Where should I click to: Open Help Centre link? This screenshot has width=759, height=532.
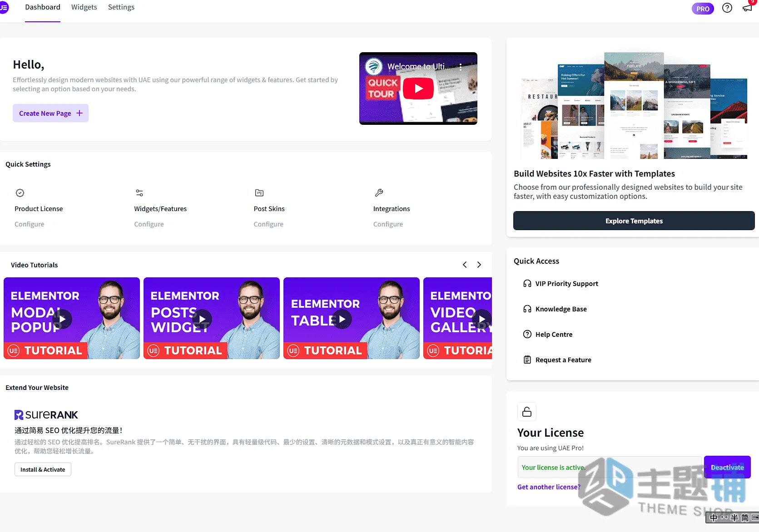[554, 335]
